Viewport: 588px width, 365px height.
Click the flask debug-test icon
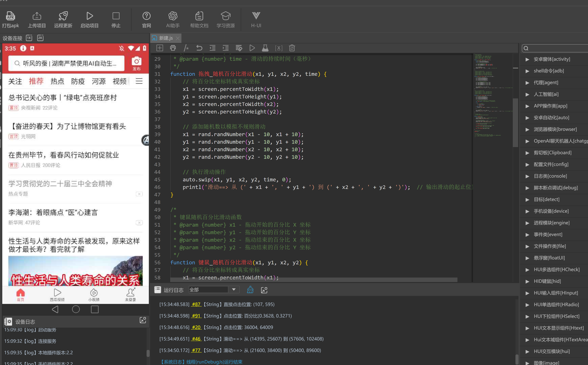click(x=265, y=48)
